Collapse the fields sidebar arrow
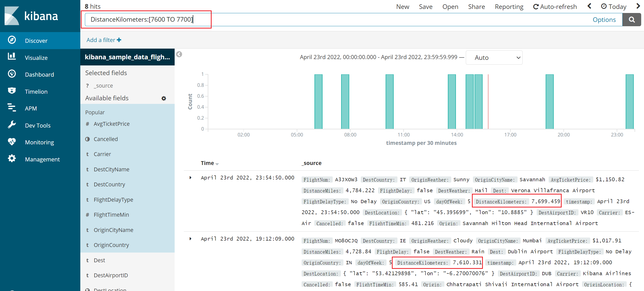The width and height of the screenshot is (644, 291). pyautogui.click(x=179, y=54)
